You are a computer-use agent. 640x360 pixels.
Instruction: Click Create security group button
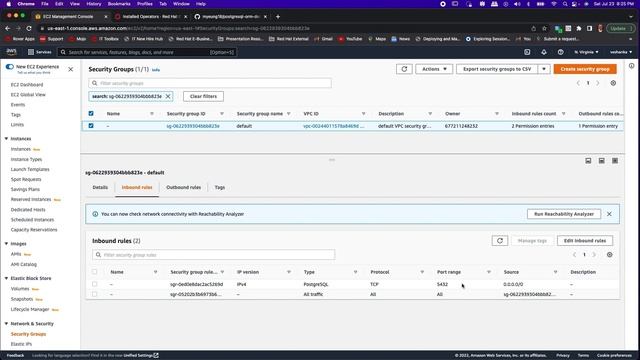coord(585,69)
